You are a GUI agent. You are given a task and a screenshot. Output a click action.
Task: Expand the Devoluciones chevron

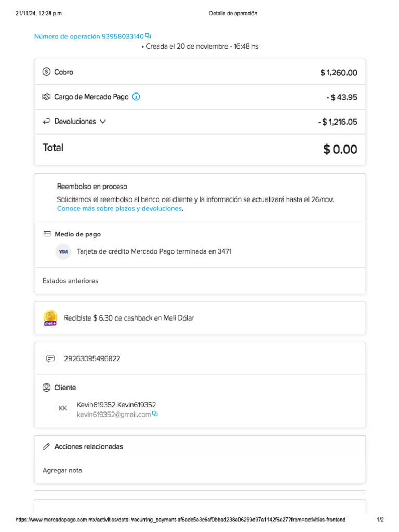point(103,122)
